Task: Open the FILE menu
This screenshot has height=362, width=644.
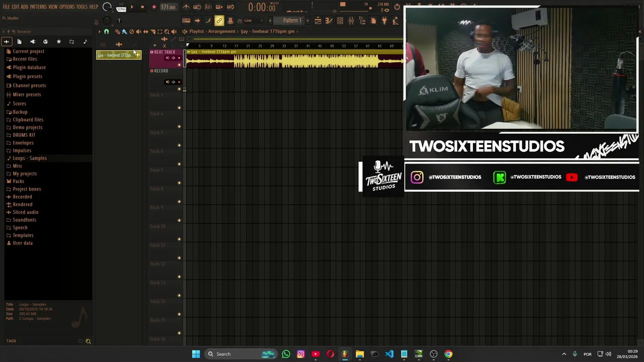Action: tap(6, 7)
